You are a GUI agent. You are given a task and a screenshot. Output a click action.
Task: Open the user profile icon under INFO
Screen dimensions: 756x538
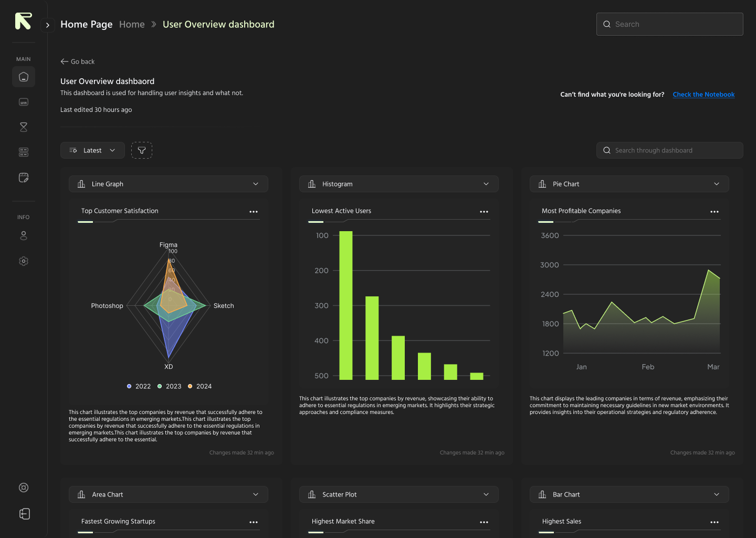[23, 235]
